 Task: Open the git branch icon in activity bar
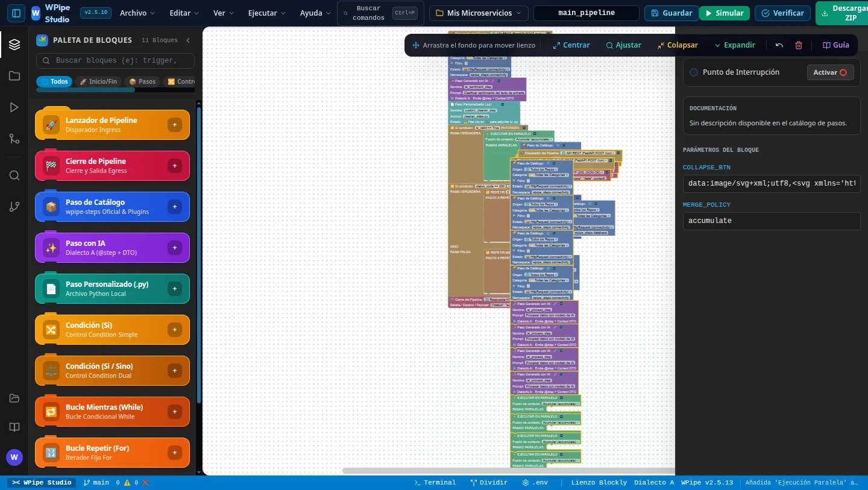pos(14,207)
